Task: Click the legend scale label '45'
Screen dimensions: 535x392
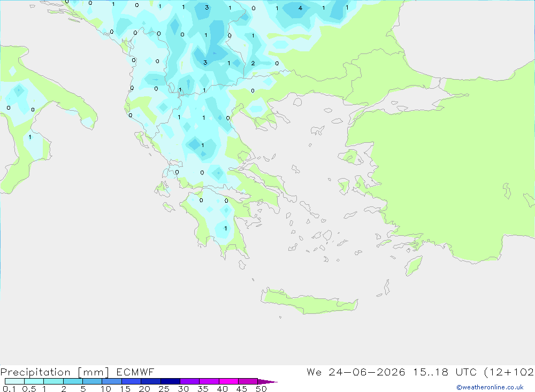Action: pos(242,389)
